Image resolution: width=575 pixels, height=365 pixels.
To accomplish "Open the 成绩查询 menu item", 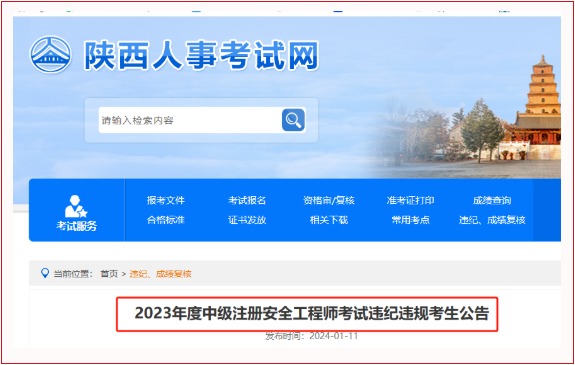I will 492,200.
